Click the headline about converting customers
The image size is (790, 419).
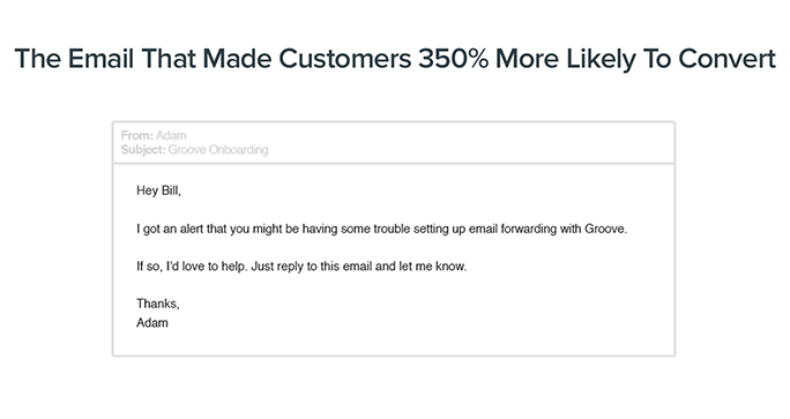395,59
